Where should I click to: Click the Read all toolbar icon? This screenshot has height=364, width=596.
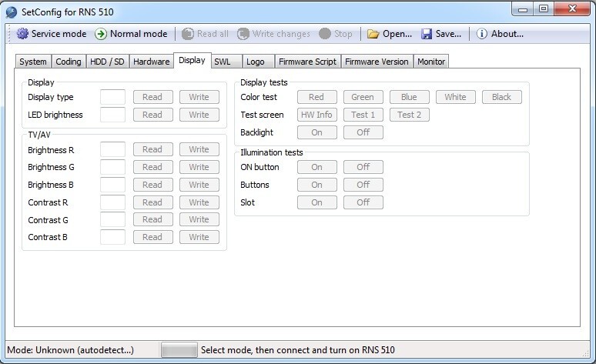pos(188,34)
